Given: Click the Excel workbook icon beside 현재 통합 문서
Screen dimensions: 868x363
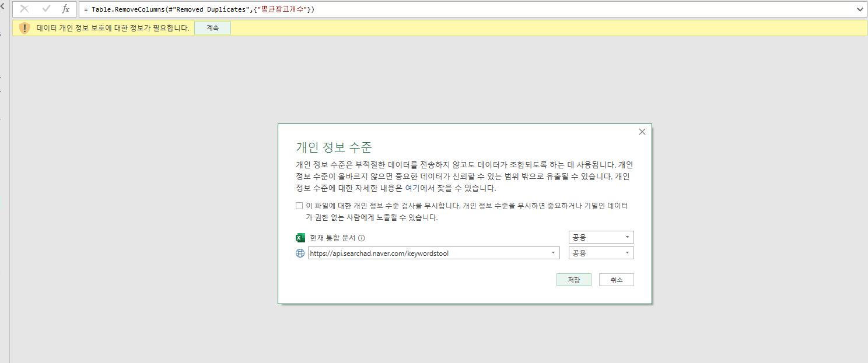Looking at the screenshot, I should coord(300,237).
